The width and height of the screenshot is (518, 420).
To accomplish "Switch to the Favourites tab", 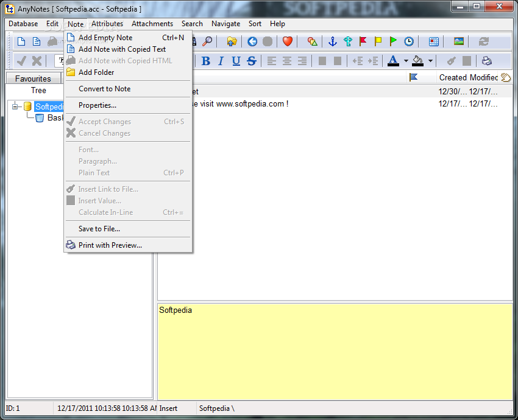I will coord(33,79).
